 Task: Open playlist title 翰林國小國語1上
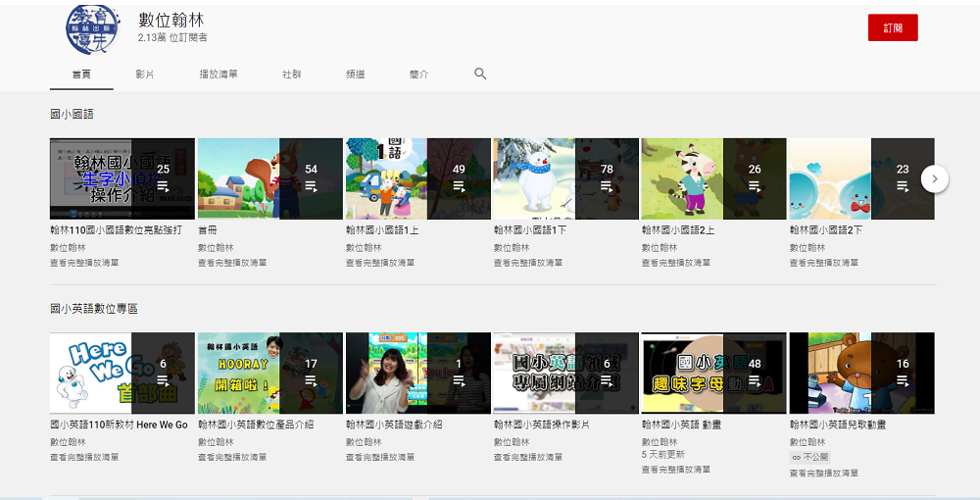[x=382, y=230]
